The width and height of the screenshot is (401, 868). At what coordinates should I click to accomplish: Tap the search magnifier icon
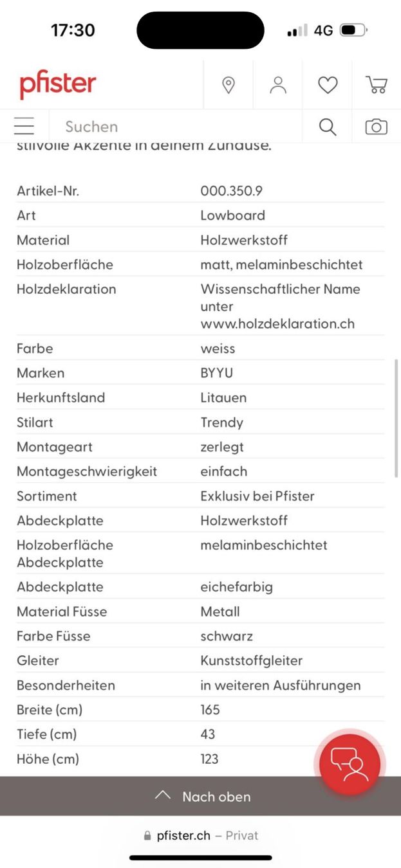pos(328,127)
